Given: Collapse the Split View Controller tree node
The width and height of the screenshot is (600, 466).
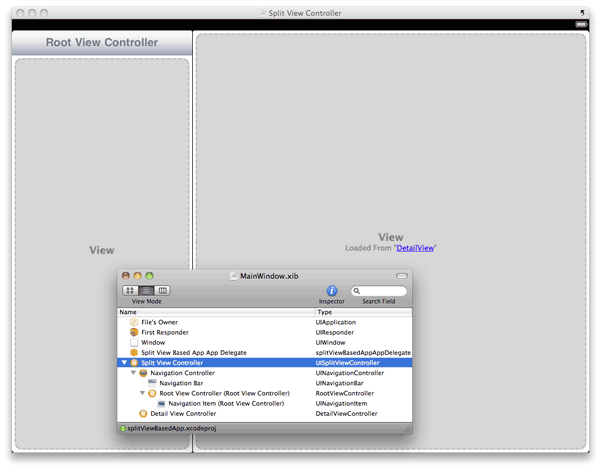Looking at the screenshot, I should point(123,363).
